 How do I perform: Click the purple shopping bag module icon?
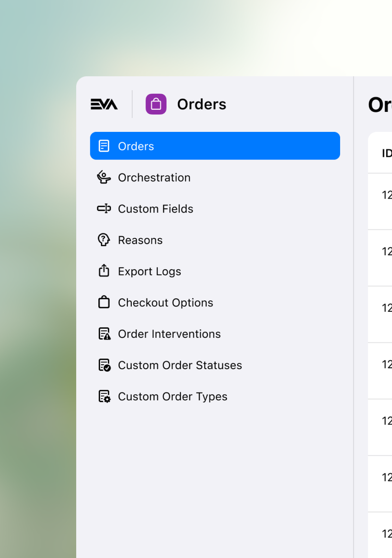click(156, 104)
